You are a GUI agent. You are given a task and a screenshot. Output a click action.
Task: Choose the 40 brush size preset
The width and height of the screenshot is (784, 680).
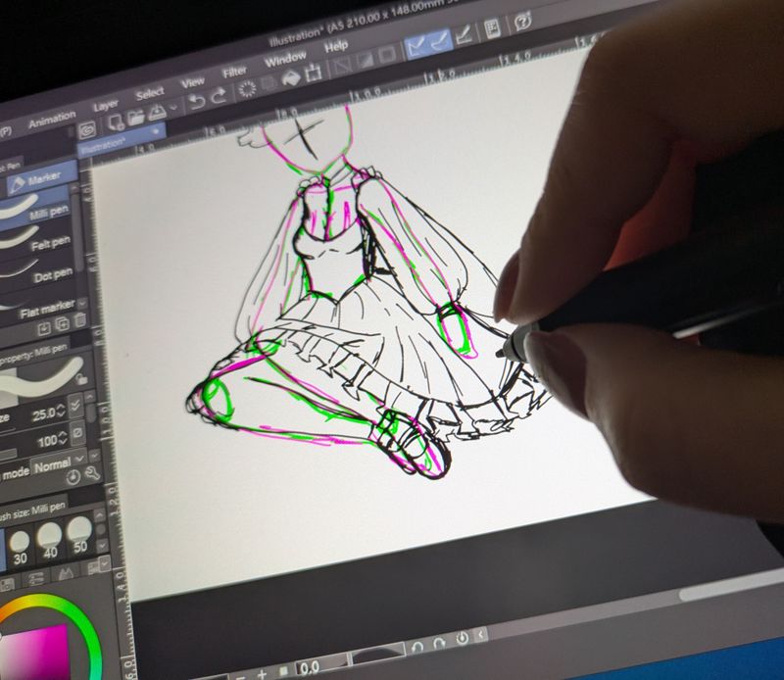coord(48,535)
